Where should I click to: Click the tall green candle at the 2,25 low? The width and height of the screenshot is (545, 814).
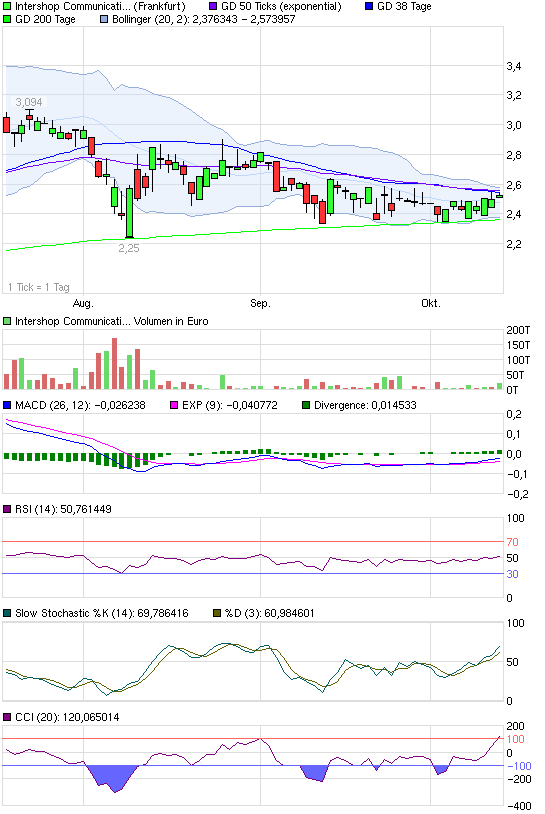129,213
